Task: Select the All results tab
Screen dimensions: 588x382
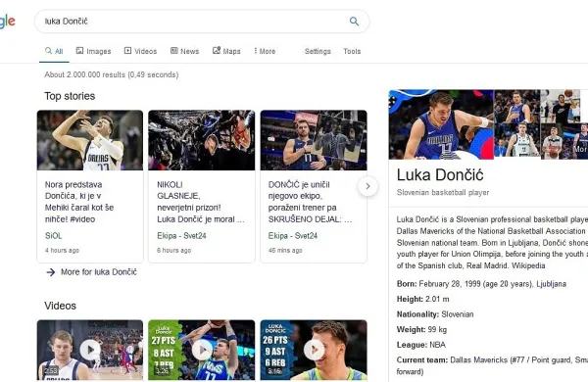Action: [54, 51]
